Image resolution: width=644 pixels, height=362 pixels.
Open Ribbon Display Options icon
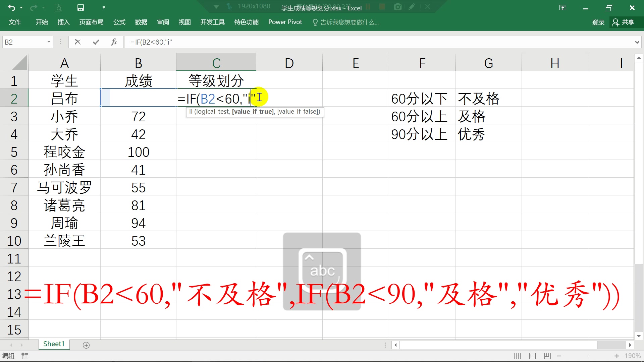pyautogui.click(x=563, y=8)
